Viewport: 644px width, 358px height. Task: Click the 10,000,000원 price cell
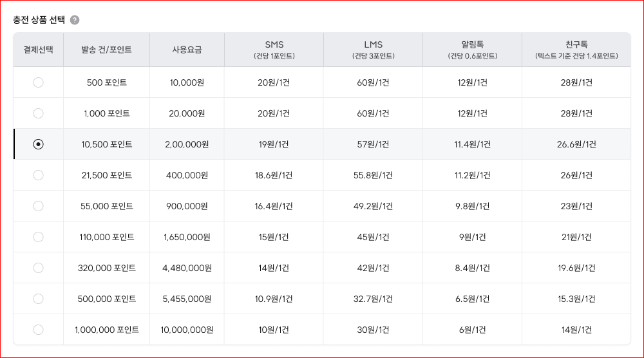tap(187, 330)
